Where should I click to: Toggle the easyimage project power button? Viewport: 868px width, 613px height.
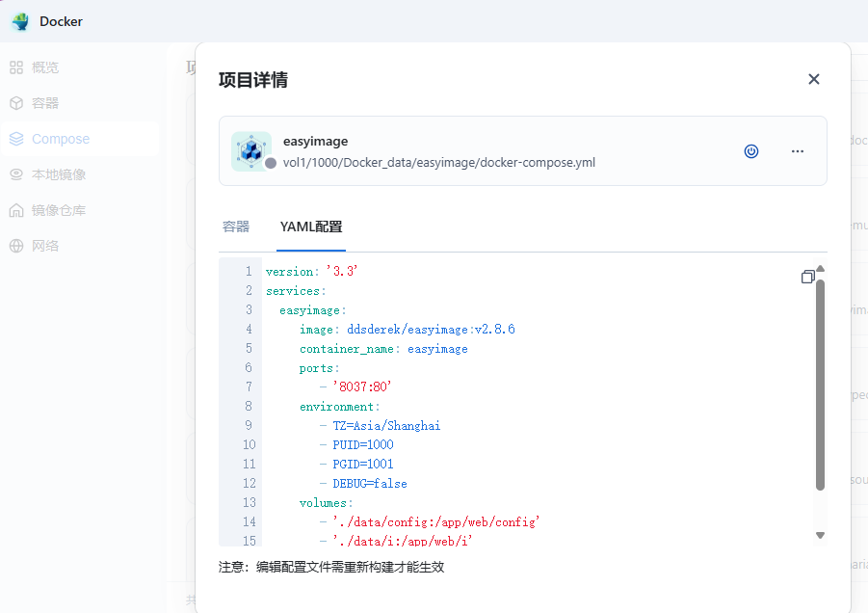coord(751,151)
